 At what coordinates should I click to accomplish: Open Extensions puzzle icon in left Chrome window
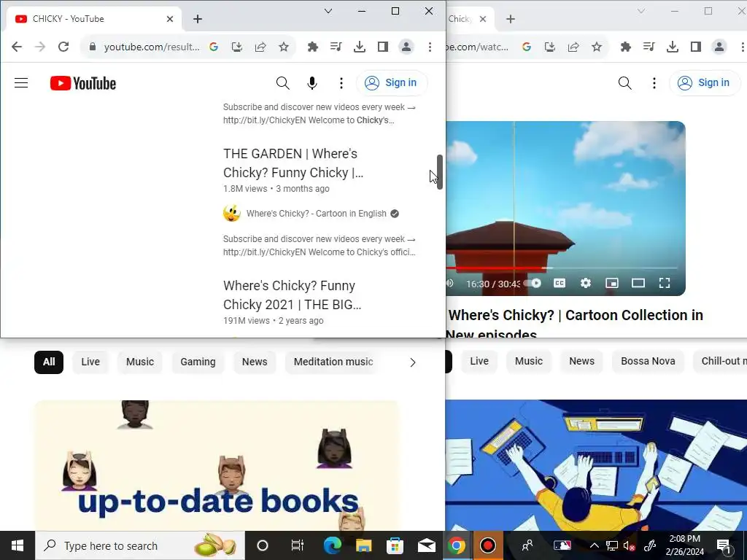pyautogui.click(x=312, y=47)
